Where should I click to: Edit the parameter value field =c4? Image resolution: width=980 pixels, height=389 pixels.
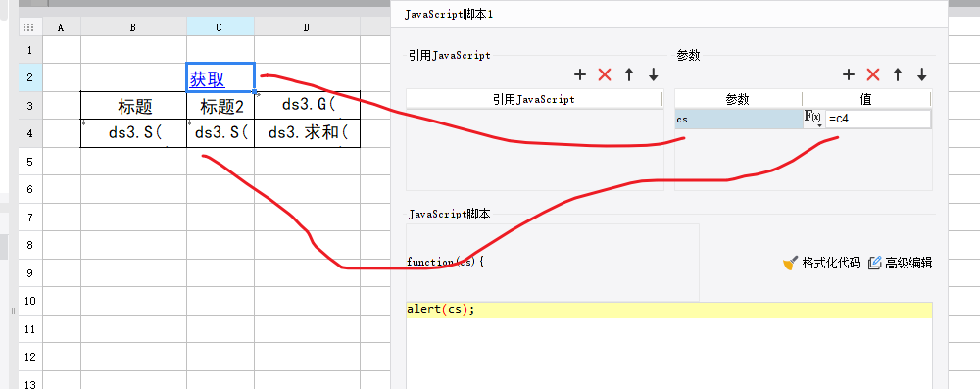coord(877,119)
